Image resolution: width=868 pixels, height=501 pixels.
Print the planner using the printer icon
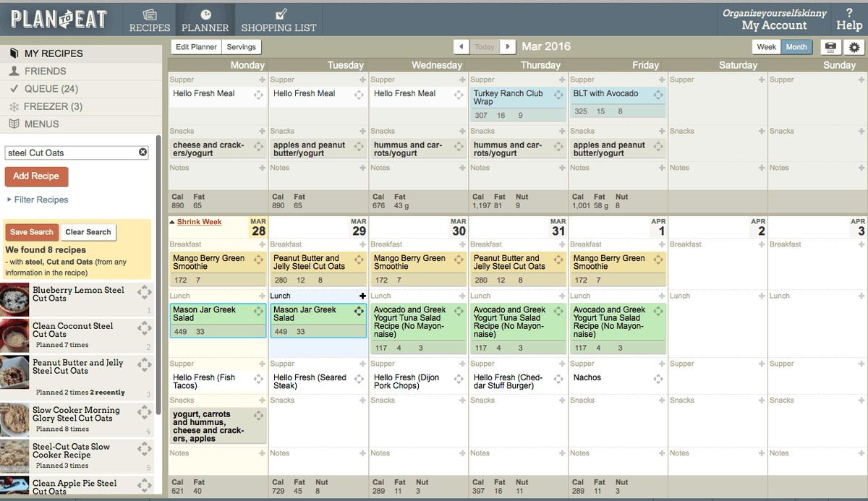pos(830,47)
